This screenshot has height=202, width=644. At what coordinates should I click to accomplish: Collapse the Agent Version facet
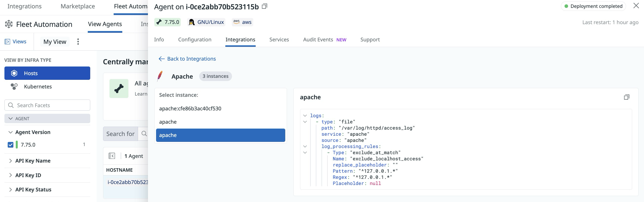click(x=11, y=132)
